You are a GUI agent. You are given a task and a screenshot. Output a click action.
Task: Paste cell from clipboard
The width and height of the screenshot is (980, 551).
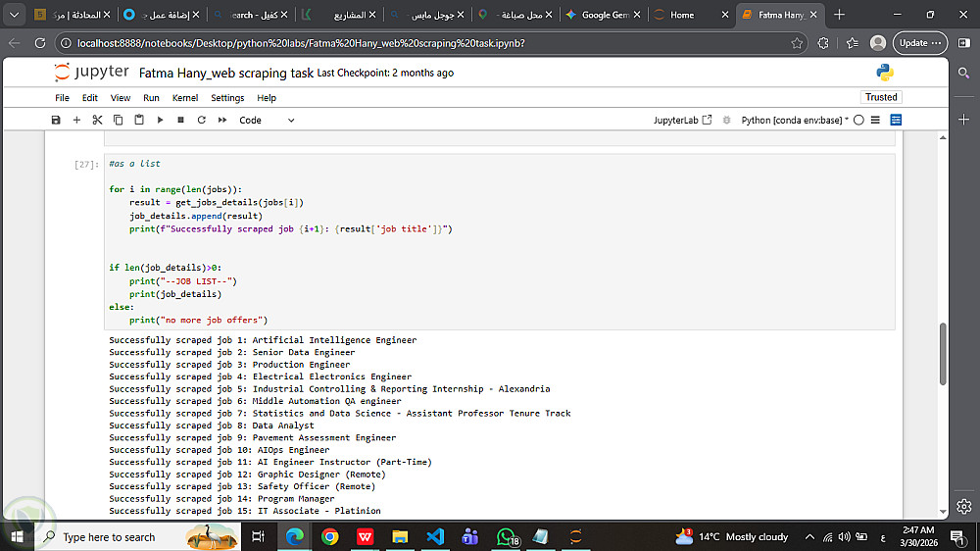(139, 120)
